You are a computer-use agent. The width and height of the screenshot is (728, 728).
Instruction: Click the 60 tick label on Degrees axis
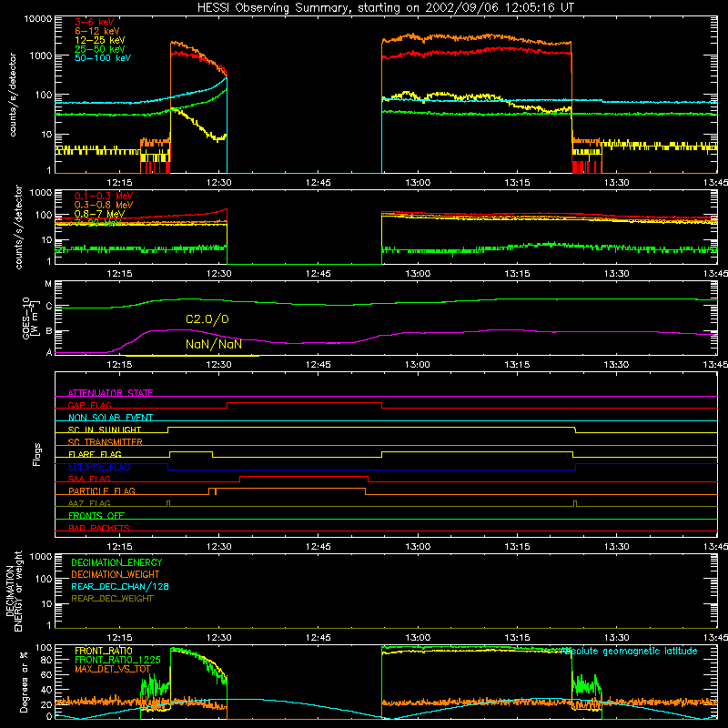46,674
